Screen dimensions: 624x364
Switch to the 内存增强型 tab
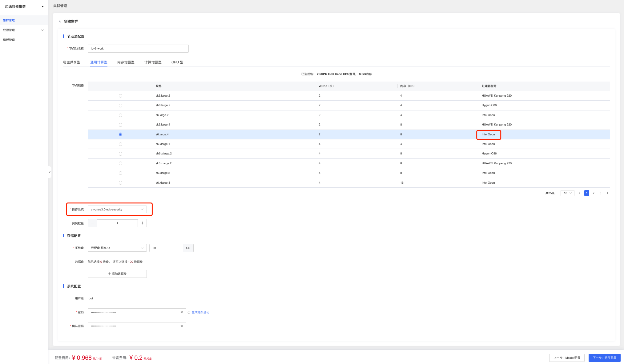click(126, 62)
